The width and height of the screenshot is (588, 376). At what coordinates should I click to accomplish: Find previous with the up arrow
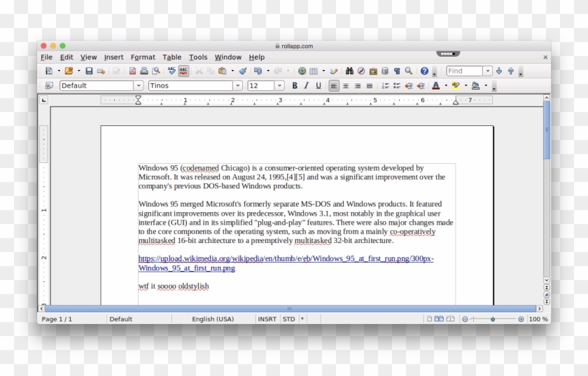click(x=511, y=71)
